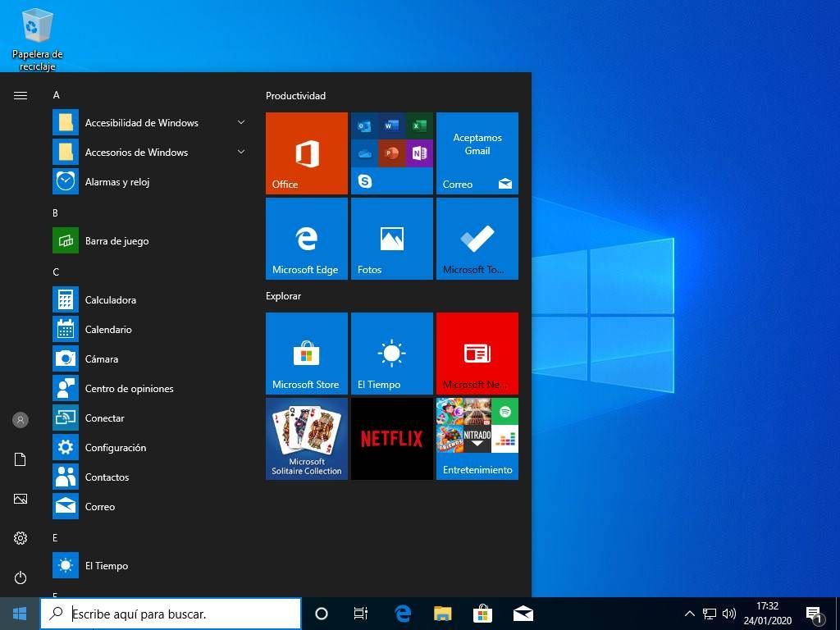Viewport: 840px width, 630px height.
Task: Open Configuración from the app list
Action: [x=116, y=447]
